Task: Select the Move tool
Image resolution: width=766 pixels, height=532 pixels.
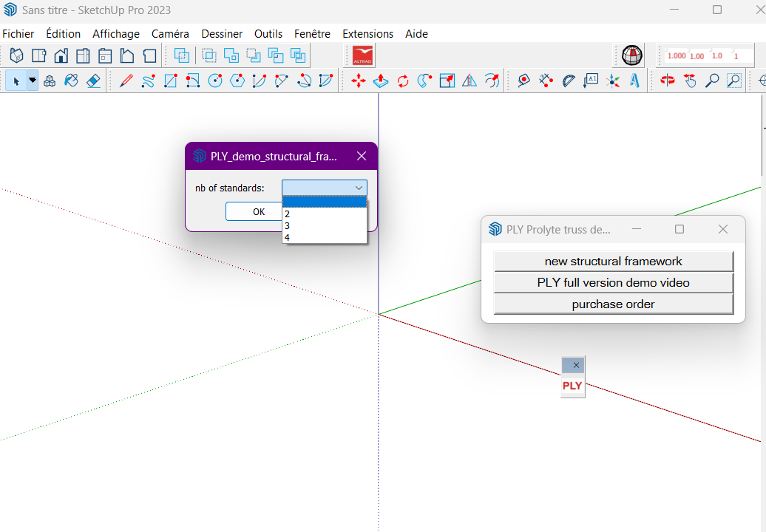Action: 359,81
